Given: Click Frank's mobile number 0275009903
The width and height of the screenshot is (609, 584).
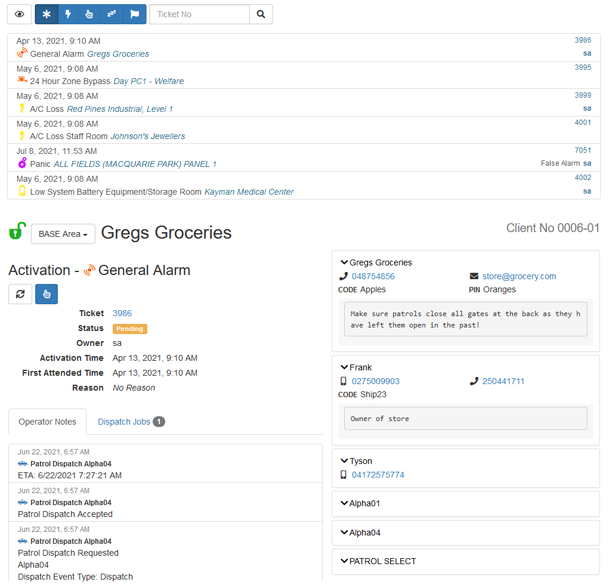Looking at the screenshot, I should (375, 381).
